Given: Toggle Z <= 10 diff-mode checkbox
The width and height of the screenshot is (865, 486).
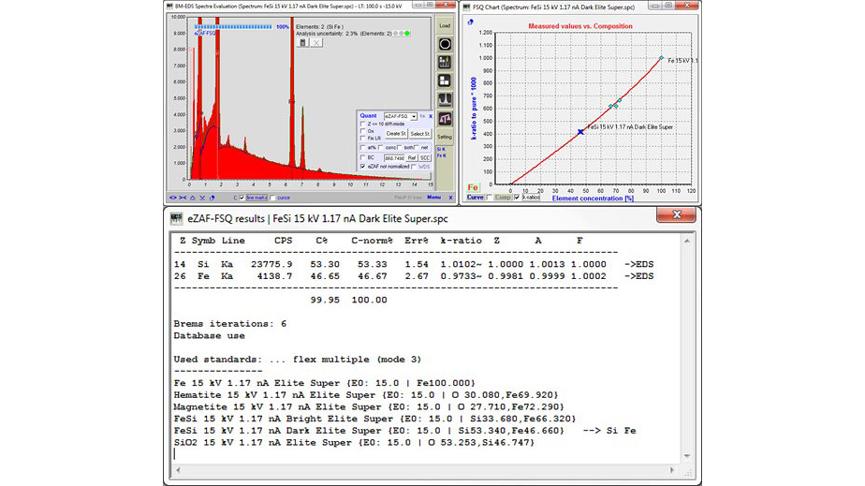Looking at the screenshot, I should tap(363, 124).
